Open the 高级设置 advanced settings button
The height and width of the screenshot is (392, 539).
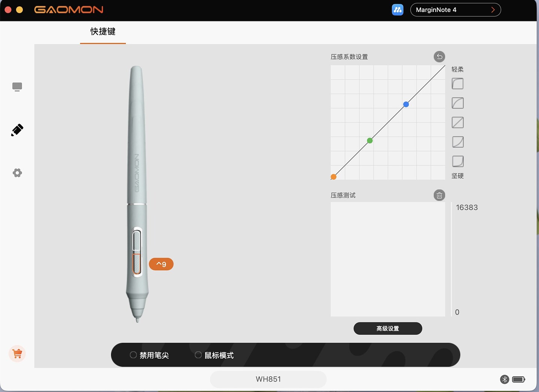388,328
